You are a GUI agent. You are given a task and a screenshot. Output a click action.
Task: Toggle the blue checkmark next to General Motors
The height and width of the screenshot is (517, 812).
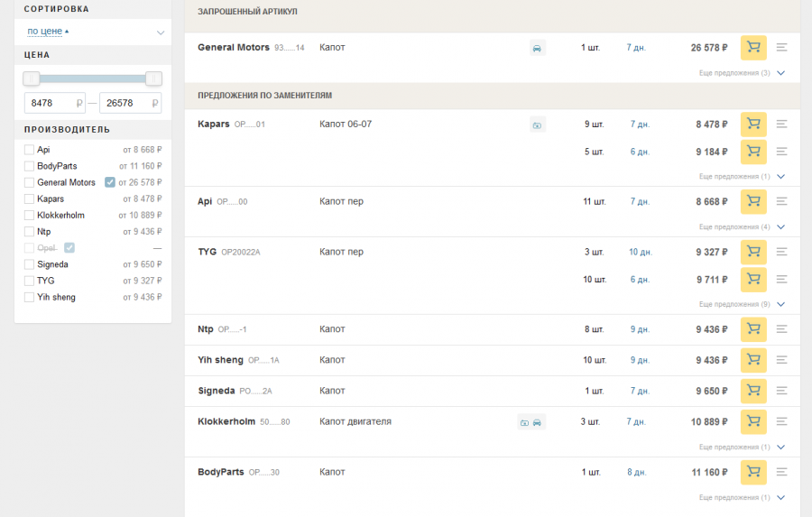point(110,182)
